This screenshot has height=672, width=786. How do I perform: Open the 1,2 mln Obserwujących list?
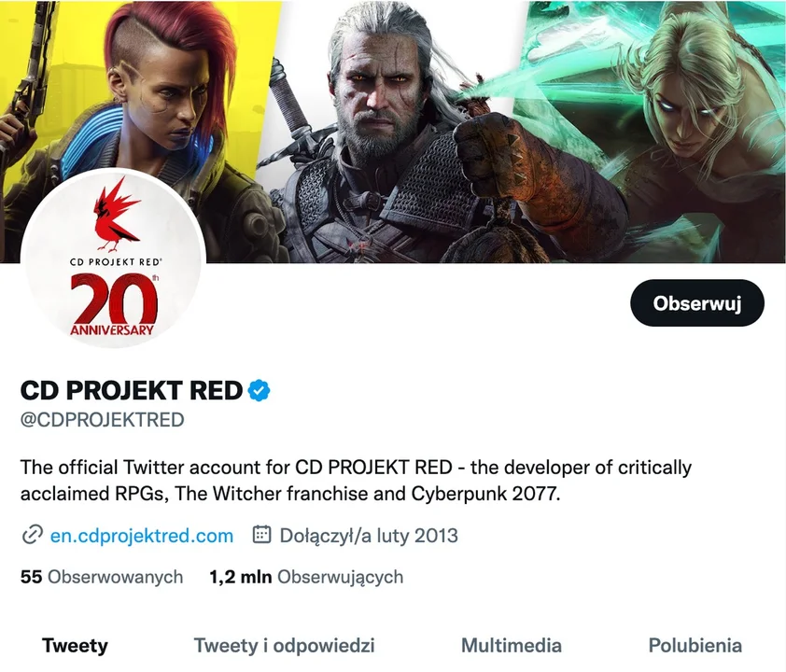tap(306, 577)
